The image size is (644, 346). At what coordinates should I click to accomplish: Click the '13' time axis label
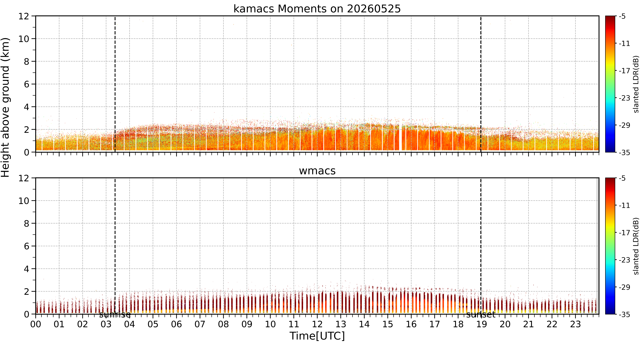coord(341,324)
